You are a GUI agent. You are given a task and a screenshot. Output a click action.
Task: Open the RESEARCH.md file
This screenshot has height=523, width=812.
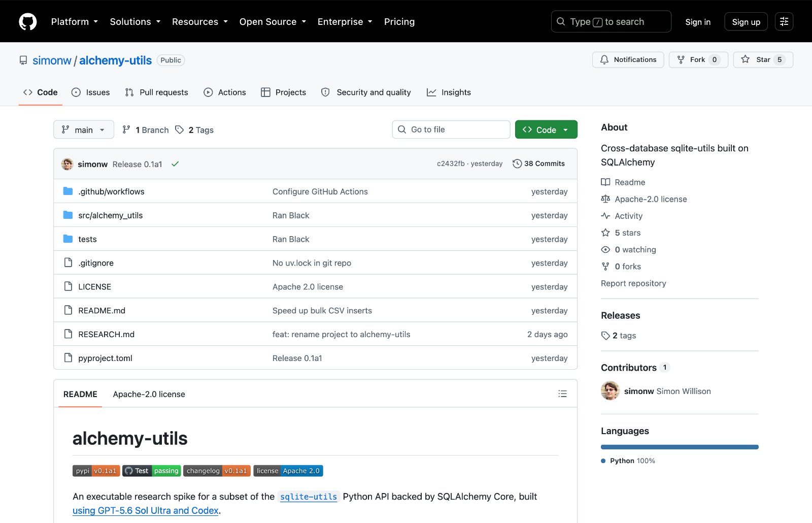point(107,334)
